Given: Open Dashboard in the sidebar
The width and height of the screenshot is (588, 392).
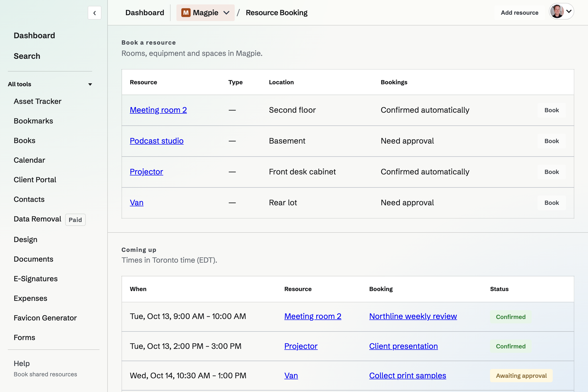Looking at the screenshot, I should [34, 36].
